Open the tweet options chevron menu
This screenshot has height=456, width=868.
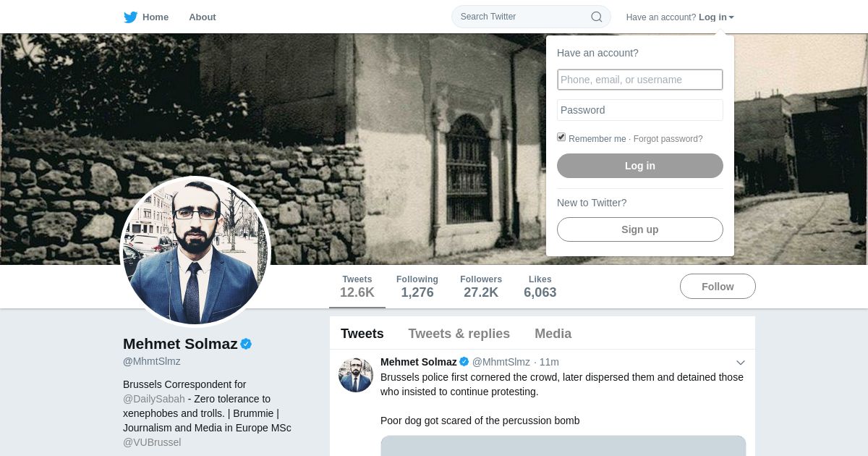[x=741, y=363]
